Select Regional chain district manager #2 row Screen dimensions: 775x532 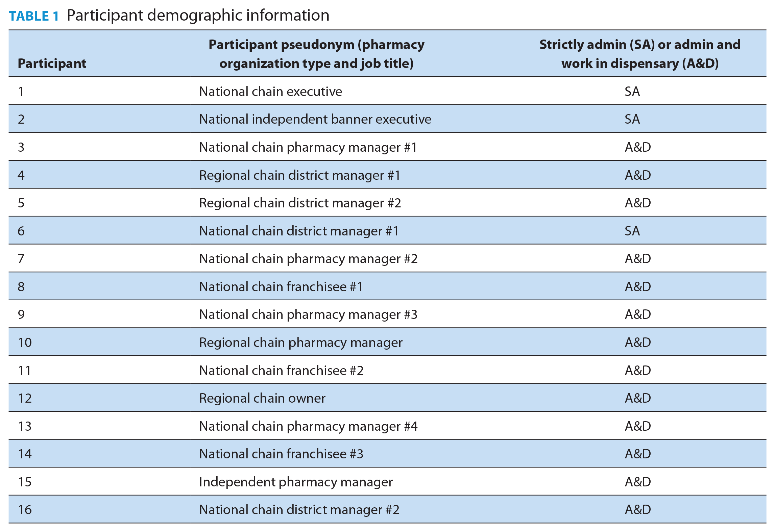[x=387, y=203]
